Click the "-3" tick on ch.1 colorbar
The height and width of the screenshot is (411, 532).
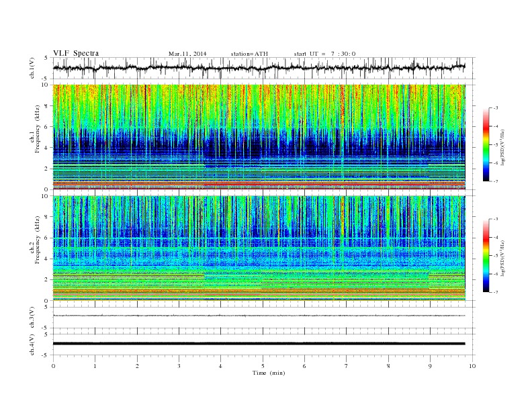click(x=495, y=108)
